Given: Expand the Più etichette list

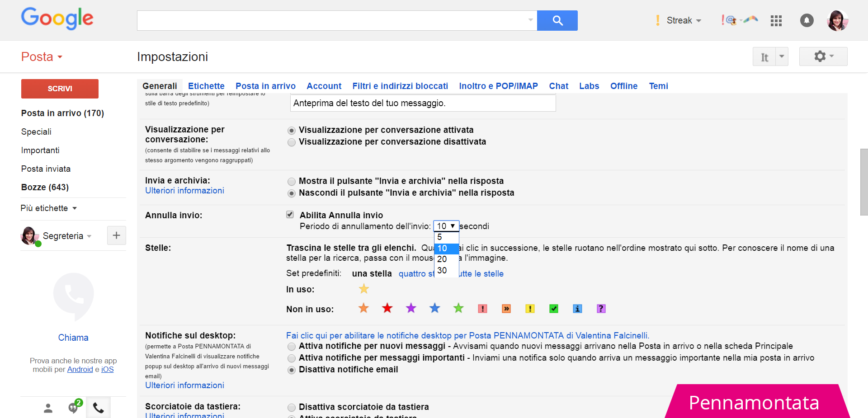Looking at the screenshot, I should (x=48, y=208).
